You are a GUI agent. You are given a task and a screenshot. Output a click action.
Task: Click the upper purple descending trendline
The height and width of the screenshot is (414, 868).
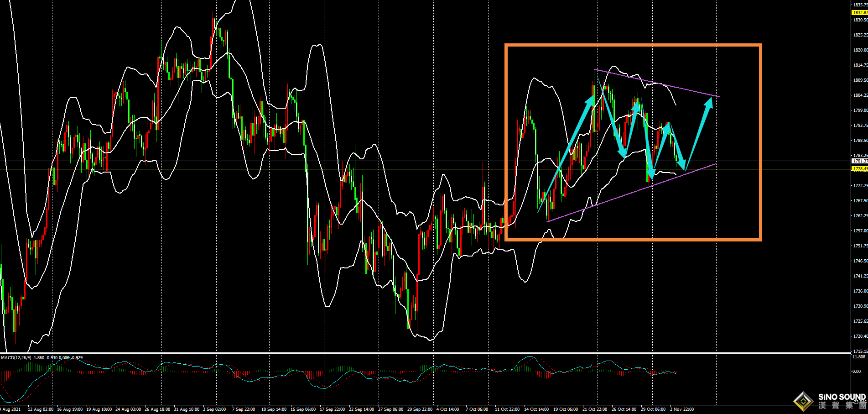pyautogui.click(x=657, y=84)
